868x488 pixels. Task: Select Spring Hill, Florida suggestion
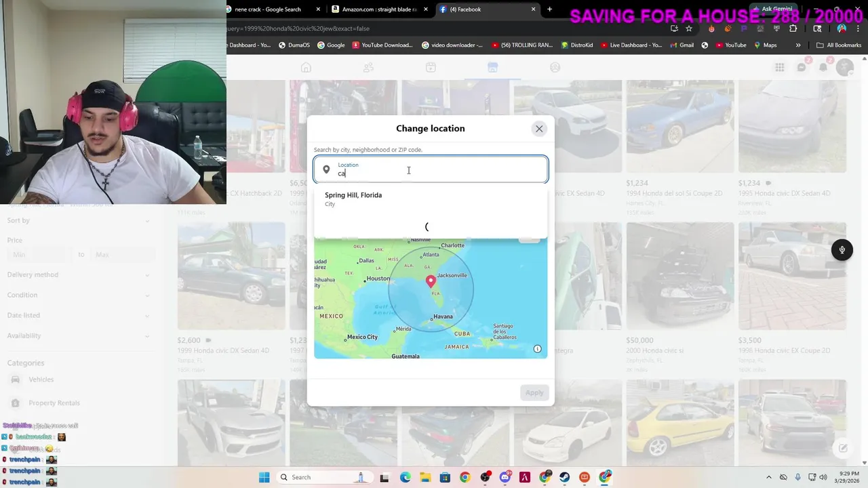click(x=430, y=199)
